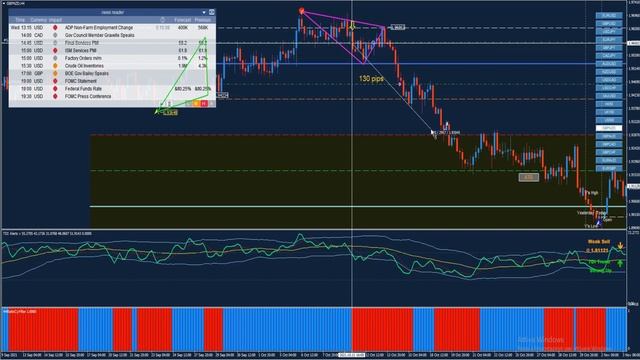Click the Currency column header in news panel
Screen dimensions: 640x360
click(38, 20)
